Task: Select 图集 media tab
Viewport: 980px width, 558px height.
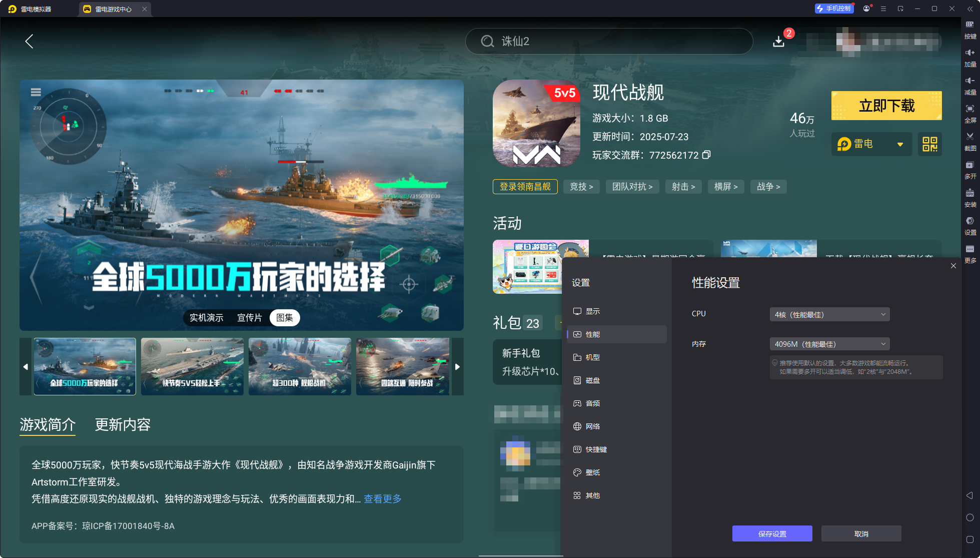Action: click(x=285, y=318)
